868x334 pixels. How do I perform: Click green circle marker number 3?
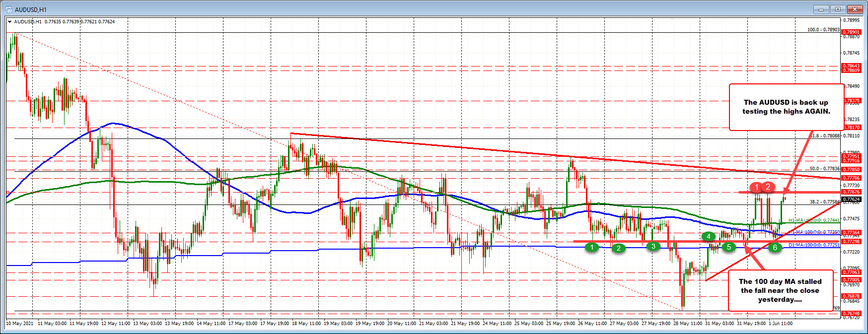point(653,246)
